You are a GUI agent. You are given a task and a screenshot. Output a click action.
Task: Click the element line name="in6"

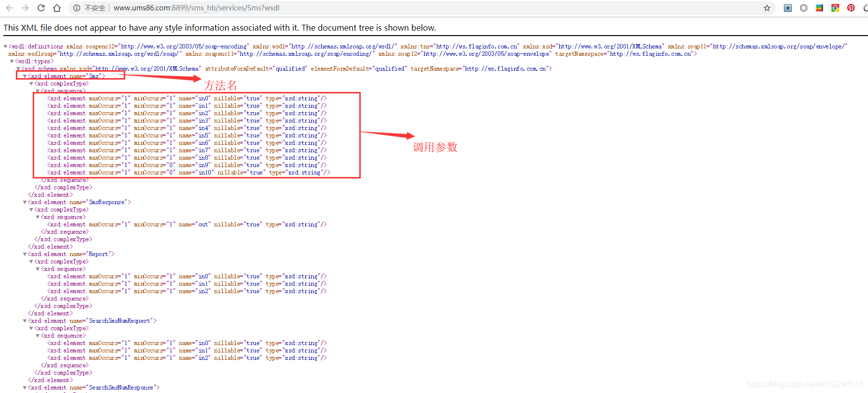(187, 143)
